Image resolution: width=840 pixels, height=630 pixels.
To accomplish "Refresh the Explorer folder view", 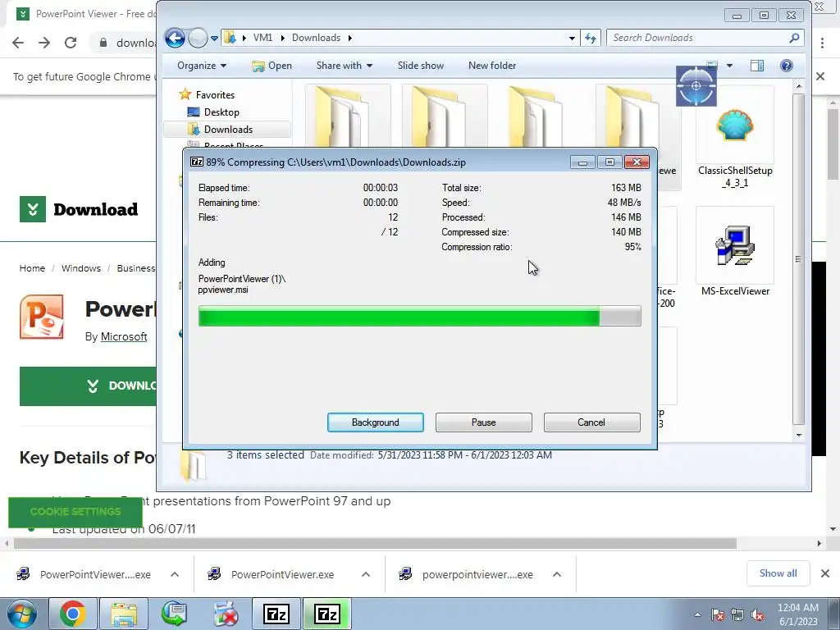I will point(591,38).
